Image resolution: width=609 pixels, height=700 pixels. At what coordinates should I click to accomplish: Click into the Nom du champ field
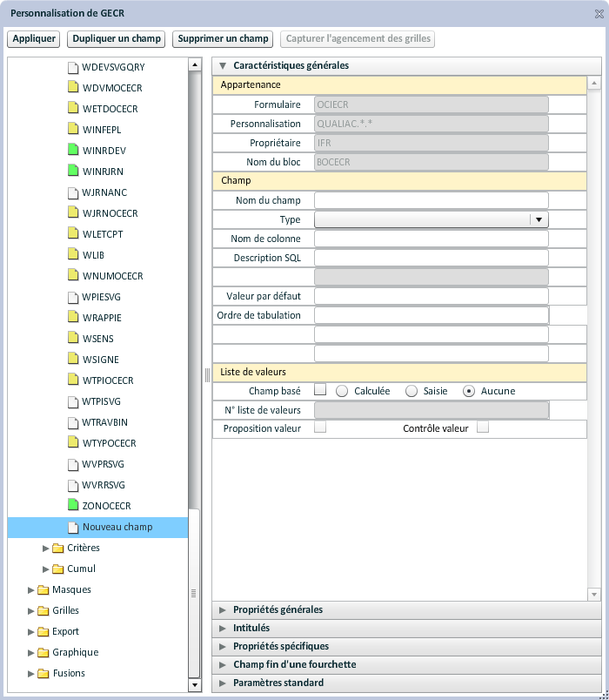tap(431, 200)
